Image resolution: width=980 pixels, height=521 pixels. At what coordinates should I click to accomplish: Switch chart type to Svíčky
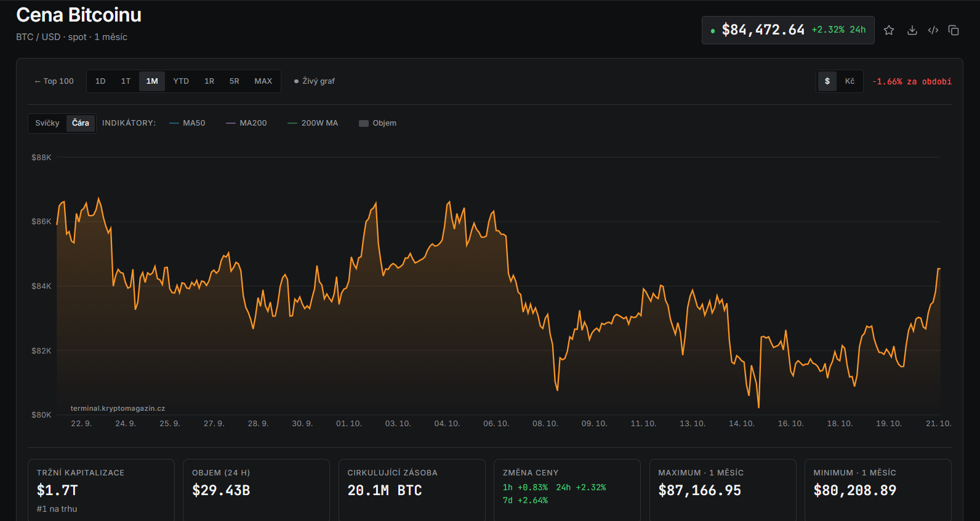[x=47, y=123]
